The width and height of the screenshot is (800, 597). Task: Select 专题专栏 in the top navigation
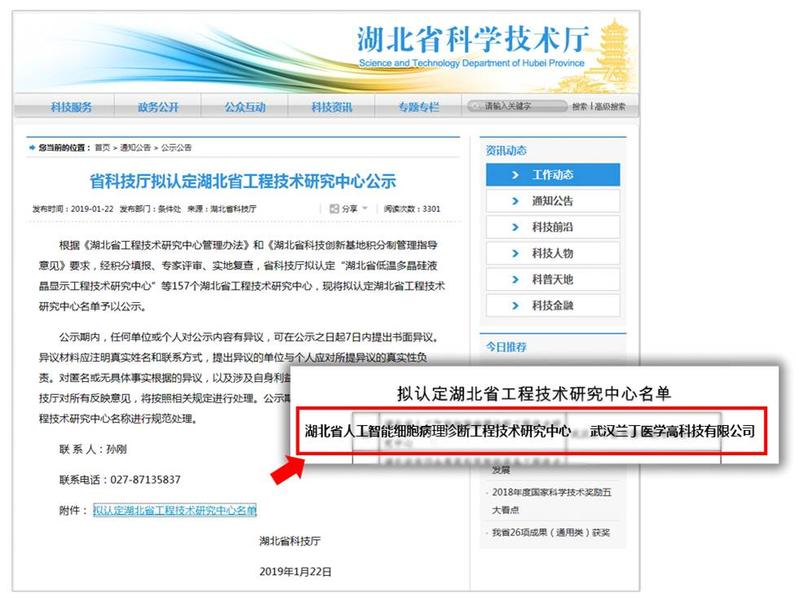418,107
